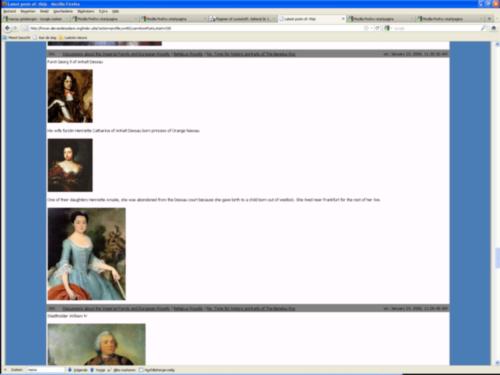Open the blue-dress lady portrait image

click(x=87, y=254)
